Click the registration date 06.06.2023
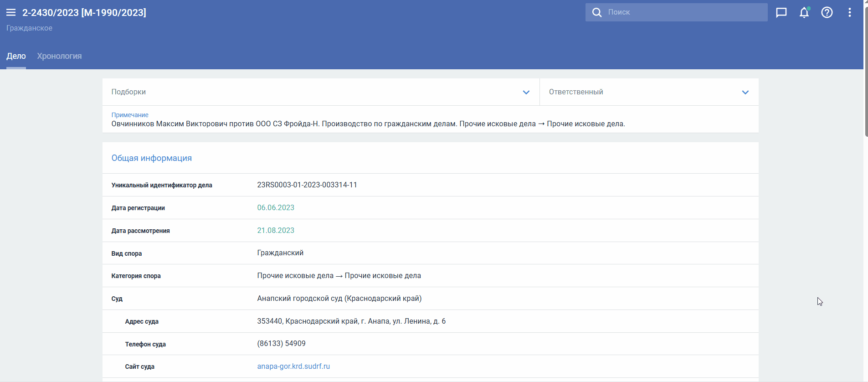Image resolution: width=868 pixels, height=382 pixels. (x=276, y=207)
